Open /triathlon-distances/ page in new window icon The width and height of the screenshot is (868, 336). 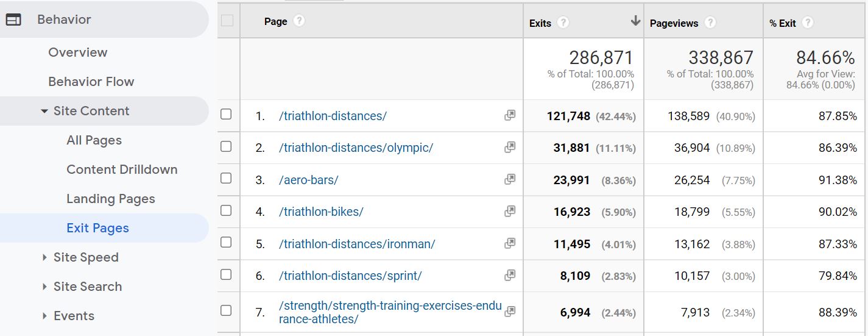click(510, 115)
